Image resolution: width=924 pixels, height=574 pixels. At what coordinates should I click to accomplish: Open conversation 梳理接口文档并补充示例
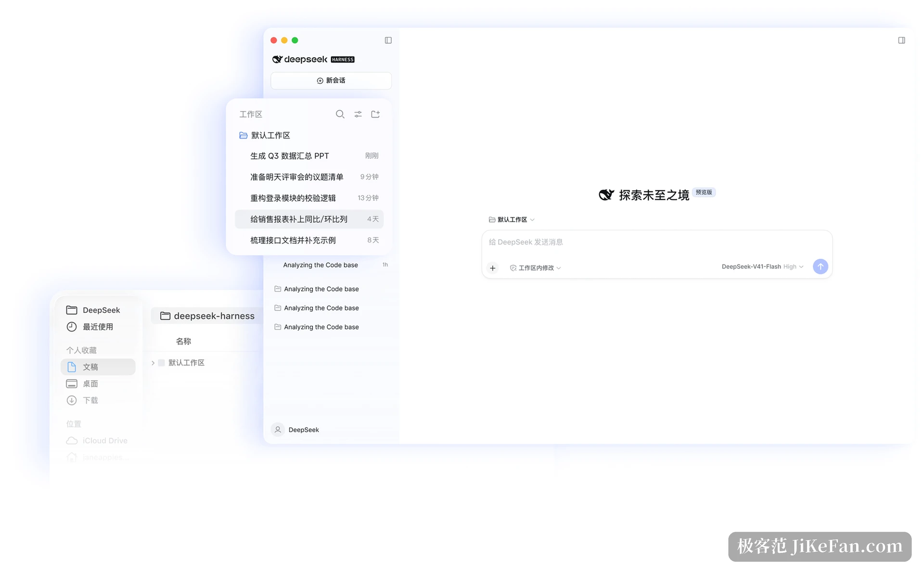coord(309,240)
